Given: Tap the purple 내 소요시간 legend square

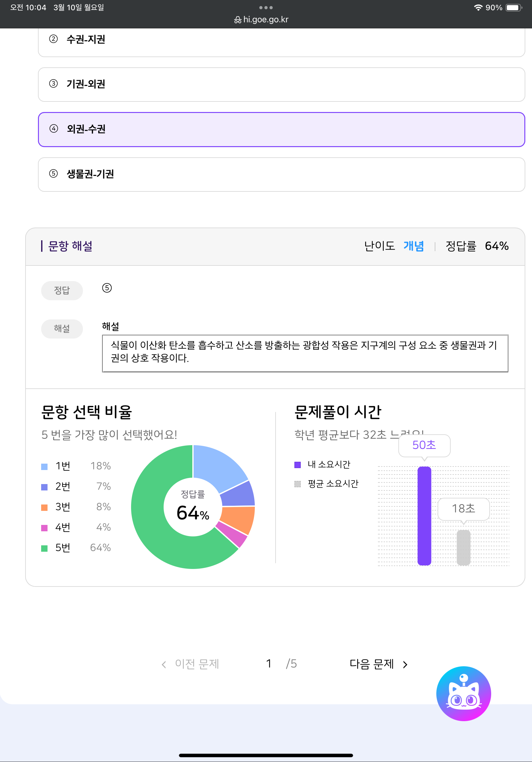Looking at the screenshot, I should (x=298, y=465).
